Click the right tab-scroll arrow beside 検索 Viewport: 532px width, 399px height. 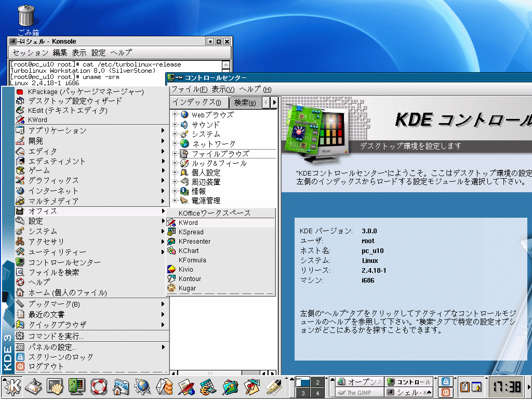point(274,102)
